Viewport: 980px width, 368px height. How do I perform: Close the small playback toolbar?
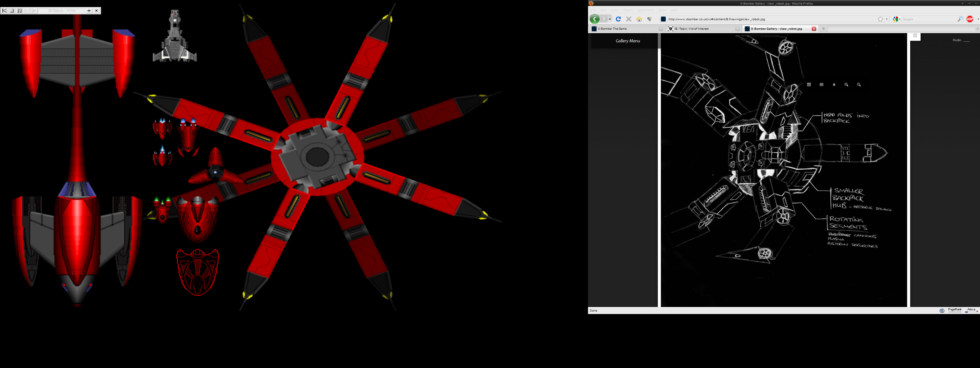pyautogui.click(x=97, y=11)
